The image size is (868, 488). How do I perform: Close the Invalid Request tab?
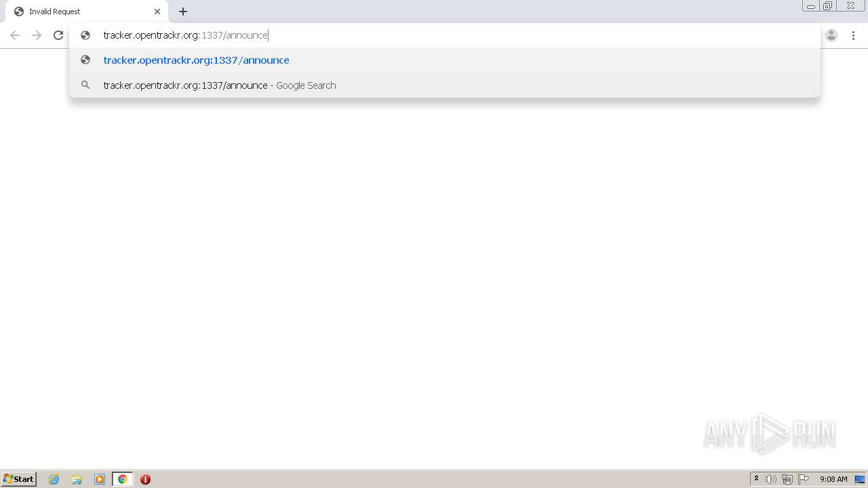tap(157, 12)
